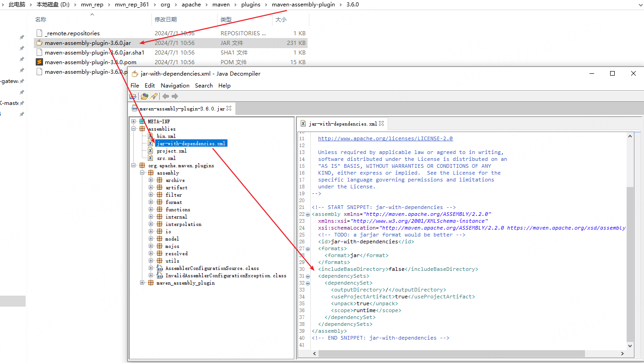
Task: Collapse the assemblies tree node
Action: pos(134,129)
